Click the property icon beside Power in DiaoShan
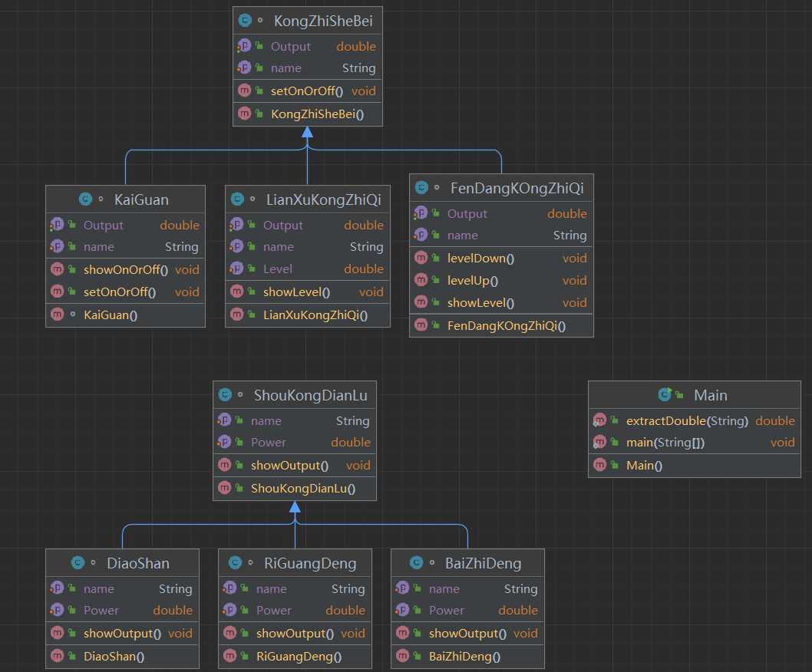This screenshot has width=812, height=672. point(57,609)
